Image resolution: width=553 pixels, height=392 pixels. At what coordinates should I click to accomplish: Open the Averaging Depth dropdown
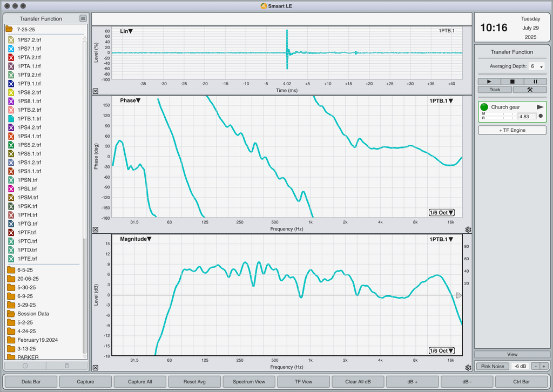point(536,66)
